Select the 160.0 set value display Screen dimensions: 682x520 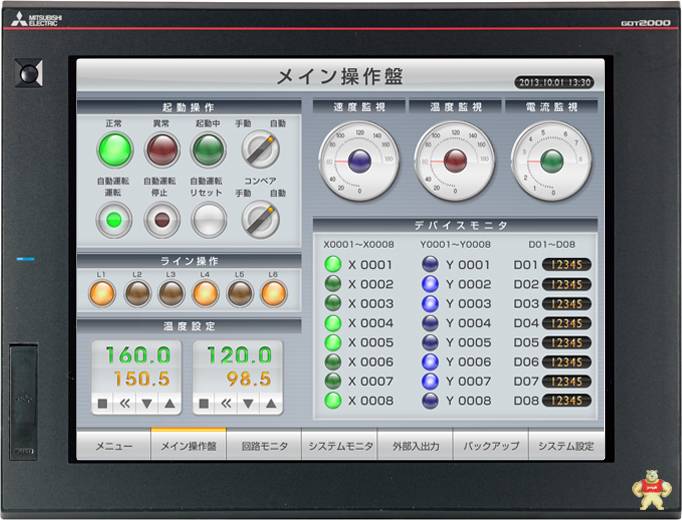pos(138,356)
